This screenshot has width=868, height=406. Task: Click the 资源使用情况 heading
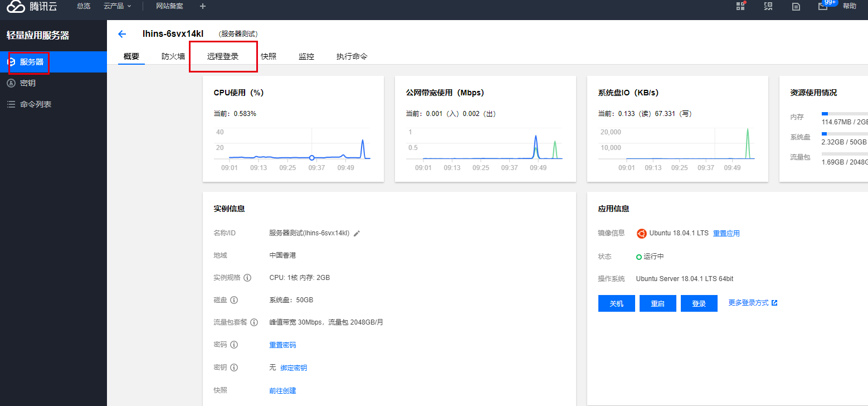[x=813, y=93]
